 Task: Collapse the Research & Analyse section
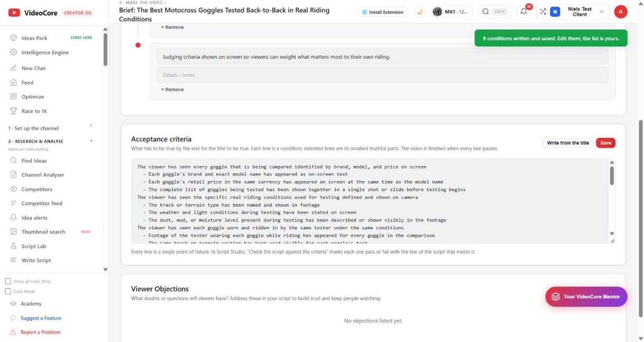51,142
